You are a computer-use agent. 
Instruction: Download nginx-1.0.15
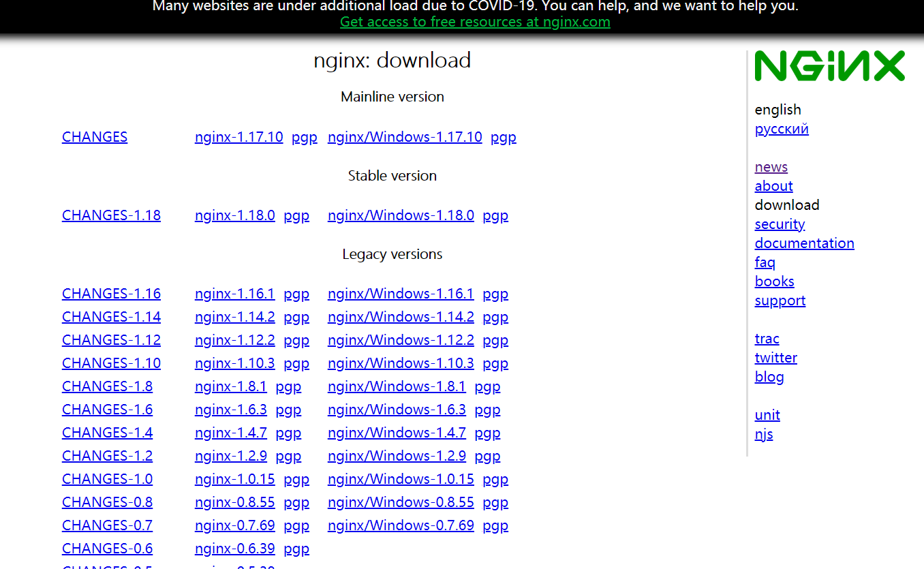click(x=234, y=479)
